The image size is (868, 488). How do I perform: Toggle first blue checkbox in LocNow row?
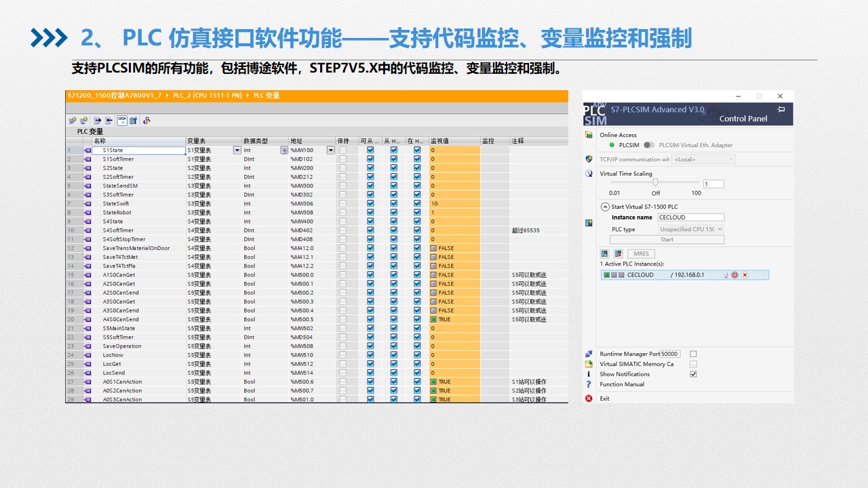pos(370,355)
